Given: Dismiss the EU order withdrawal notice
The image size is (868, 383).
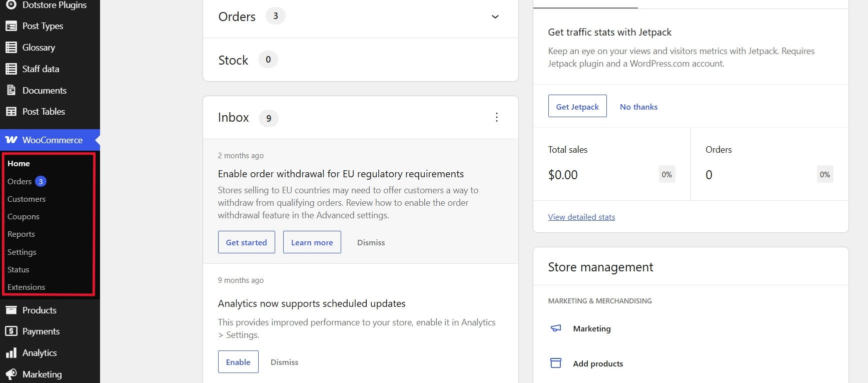Looking at the screenshot, I should [371, 242].
